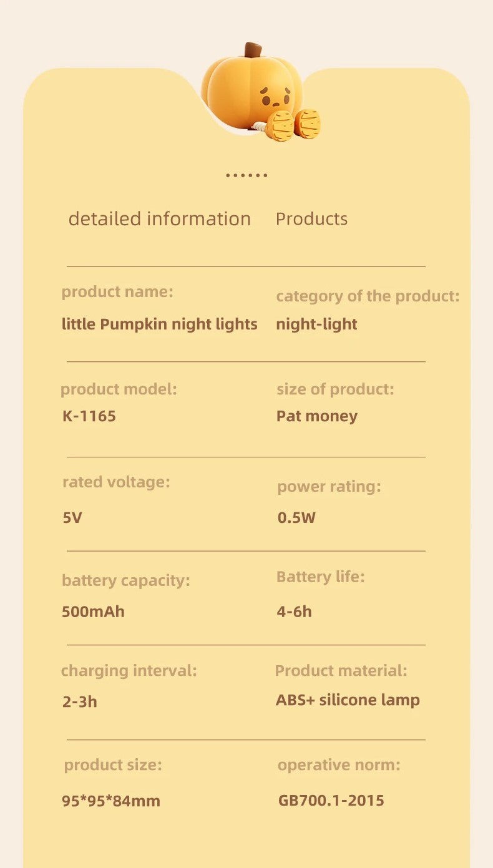
Task: Click the 'night-light' category value
Action: pos(316,324)
